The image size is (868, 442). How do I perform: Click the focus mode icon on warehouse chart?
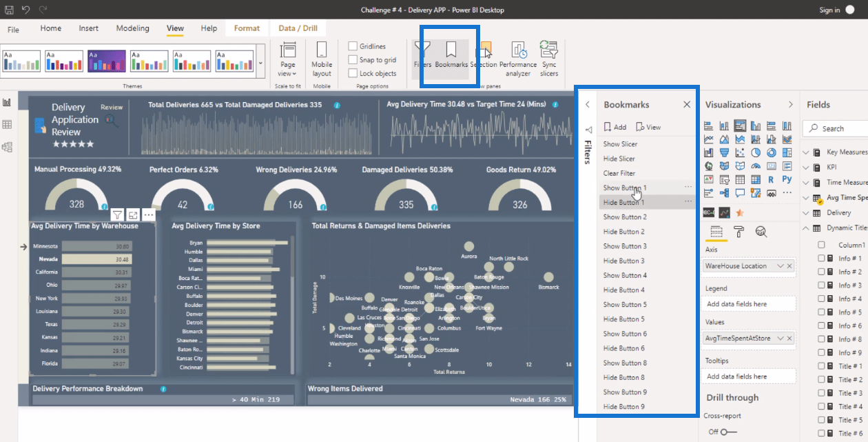click(132, 214)
